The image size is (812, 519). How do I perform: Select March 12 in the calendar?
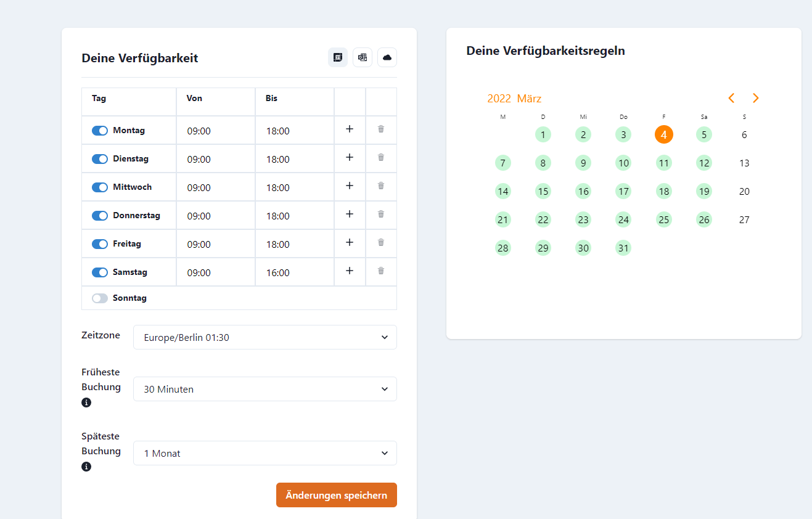[x=704, y=163]
